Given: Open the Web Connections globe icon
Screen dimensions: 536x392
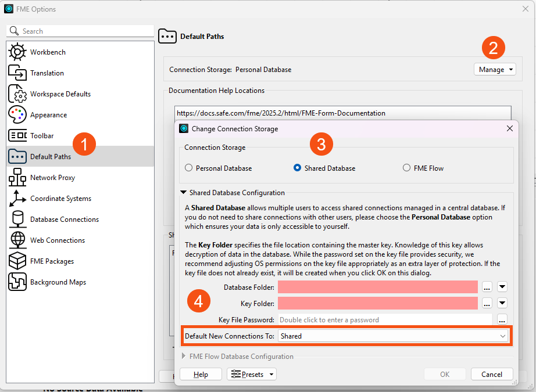Looking at the screenshot, I should point(17,240).
